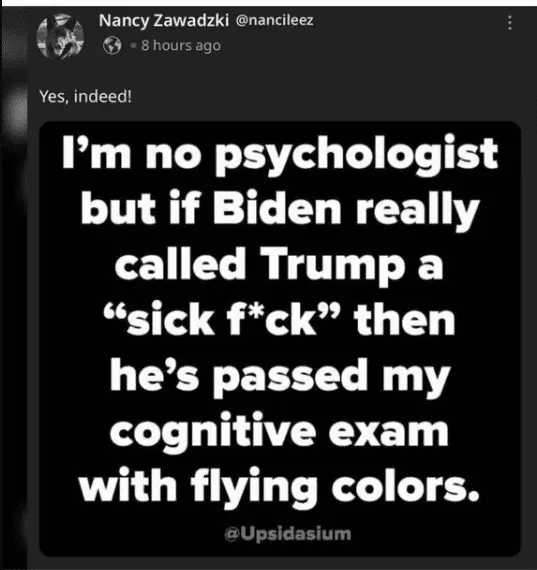Click the globe public visibility icon

(112, 45)
